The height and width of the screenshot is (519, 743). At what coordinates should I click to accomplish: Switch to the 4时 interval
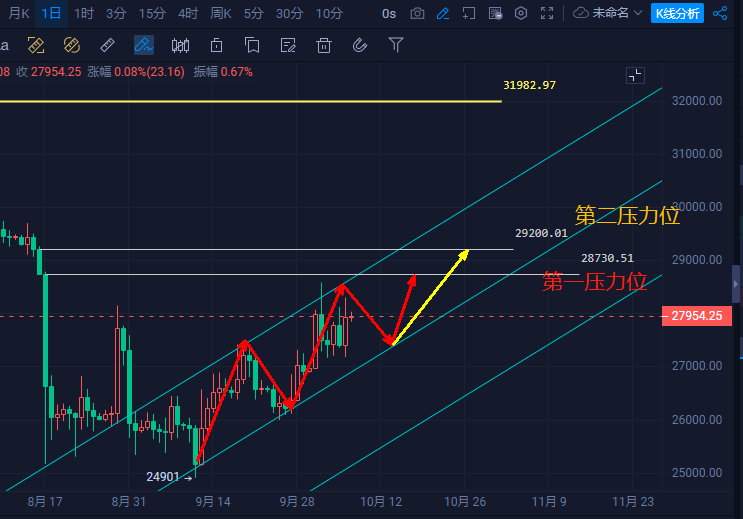click(x=188, y=13)
